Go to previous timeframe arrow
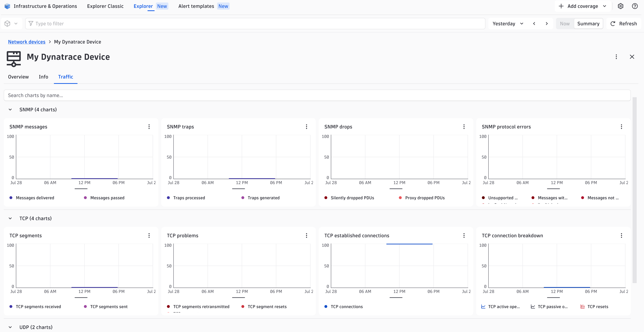The width and height of the screenshot is (644, 332). click(534, 24)
